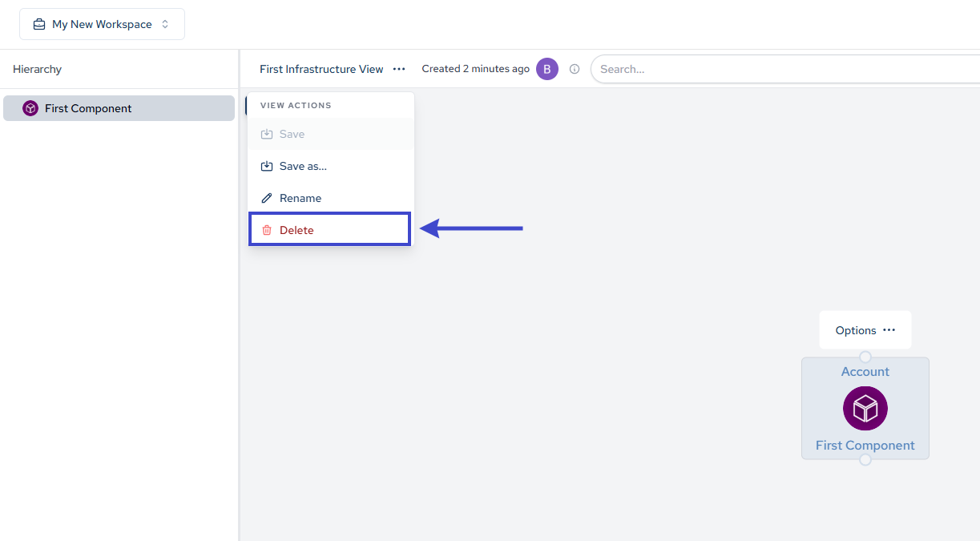This screenshot has height=541, width=980.
Task: Click the info icon beside the avatar
Action: click(x=575, y=69)
